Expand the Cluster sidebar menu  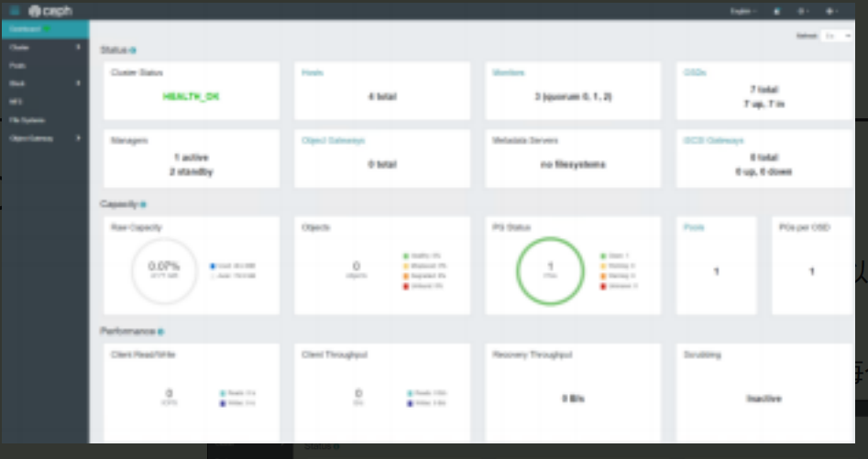tap(45, 47)
